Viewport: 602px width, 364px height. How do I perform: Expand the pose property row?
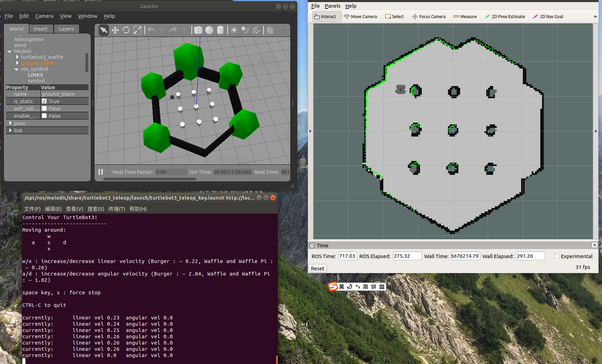pyautogui.click(x=10, y=123)
